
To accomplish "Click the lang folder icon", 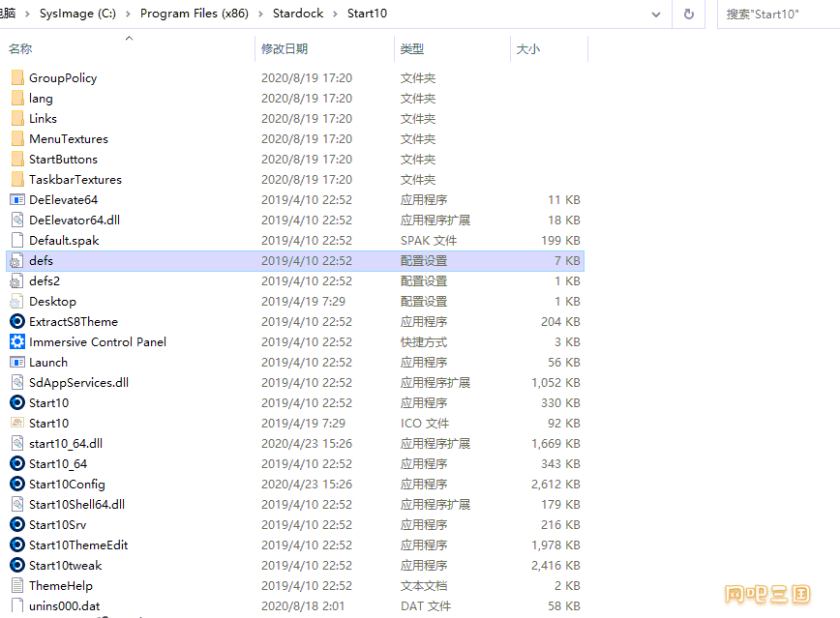I will [x=17, y=98].
